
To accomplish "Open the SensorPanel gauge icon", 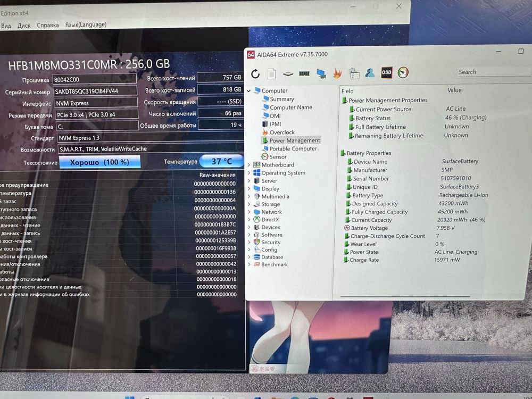I will point(403,72).
